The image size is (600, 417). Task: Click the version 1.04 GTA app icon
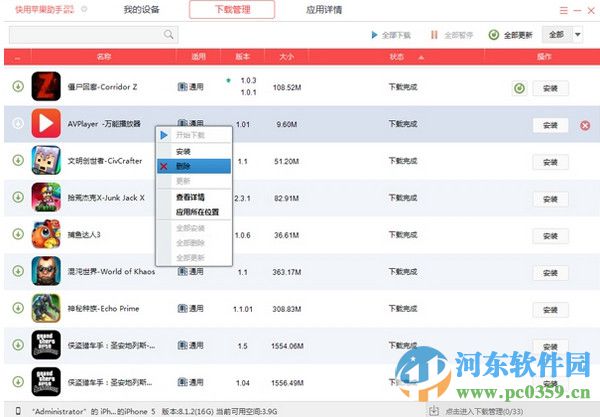coord(46,382)
